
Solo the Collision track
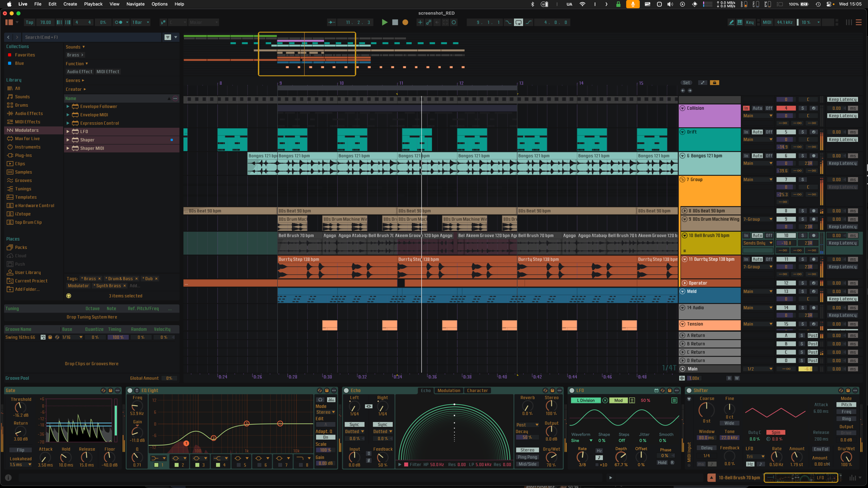[x=802, y=108]
